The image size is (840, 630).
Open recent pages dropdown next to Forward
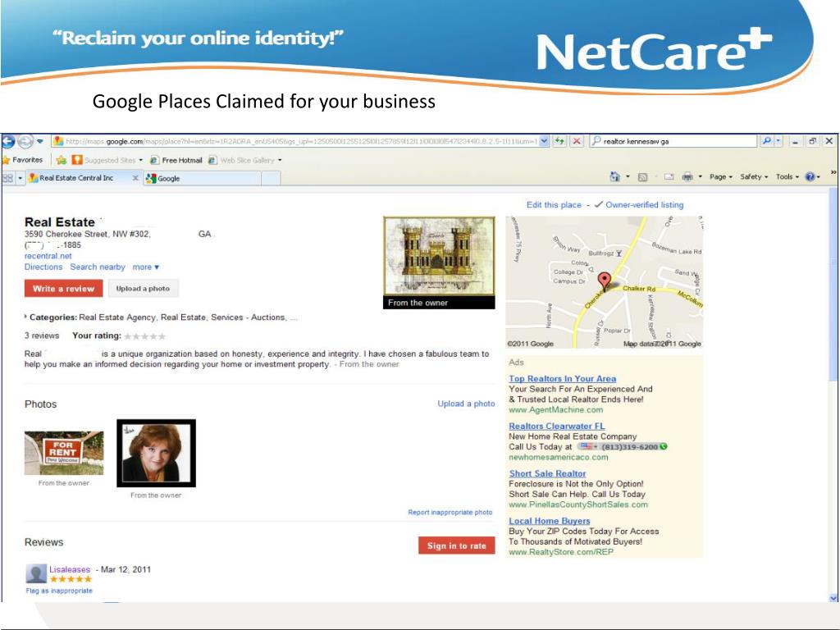(x=39, y=141)
